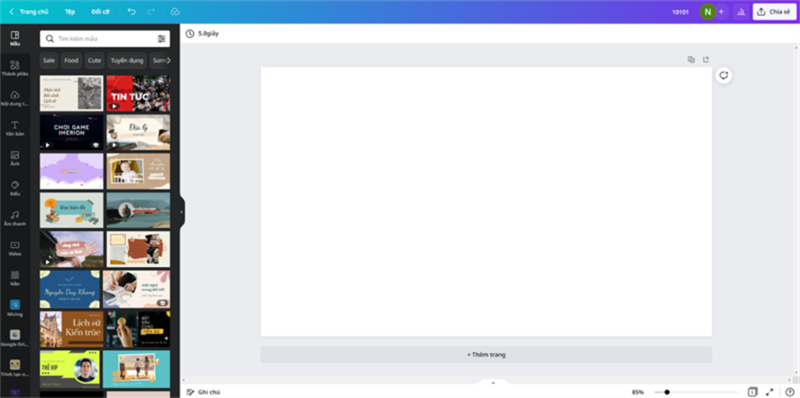Viewport: 800px width, 398px height.
Task: Open the Âm thanh audio tab
Action: coord(15,218)
